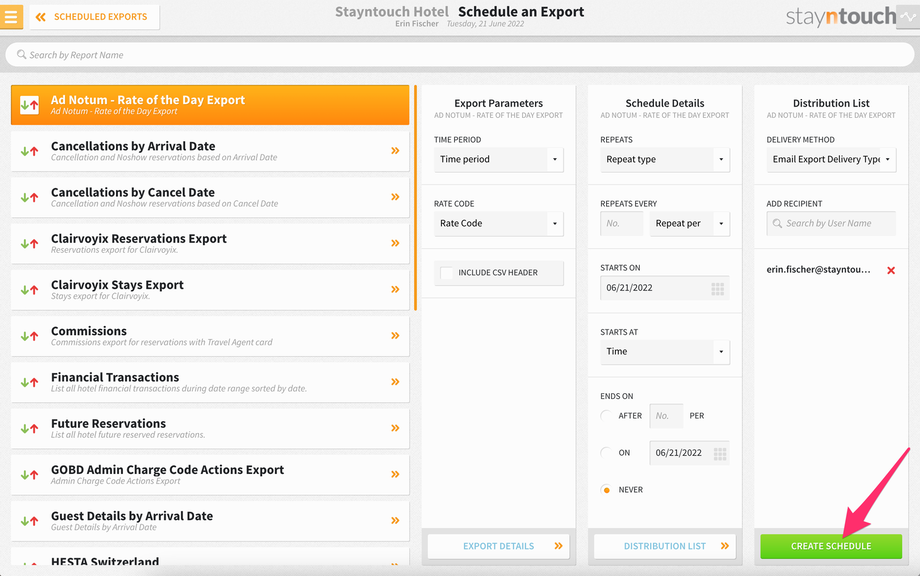Select Cancellations by Cancel Date report
The height and width of the screenshot is (576, 920).
coord(210,198)
